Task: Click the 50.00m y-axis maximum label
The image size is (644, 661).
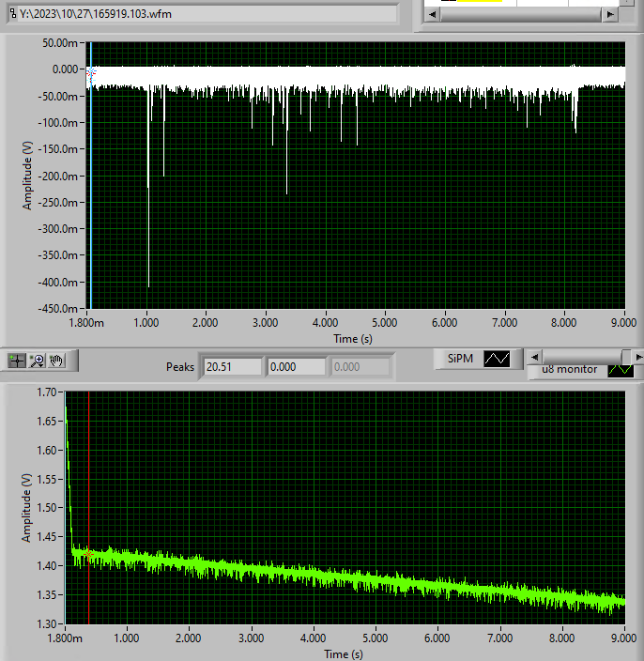Action: coord(60,43)
